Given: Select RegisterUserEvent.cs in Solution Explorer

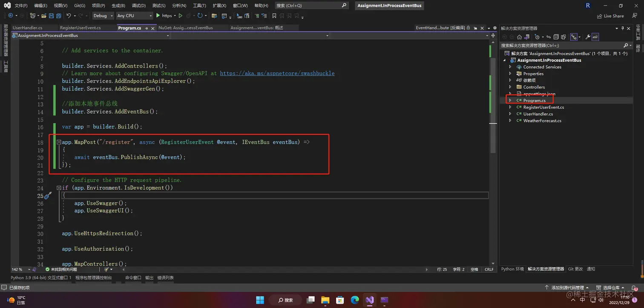Looking at the screenshot, I should tap(543, 107).
